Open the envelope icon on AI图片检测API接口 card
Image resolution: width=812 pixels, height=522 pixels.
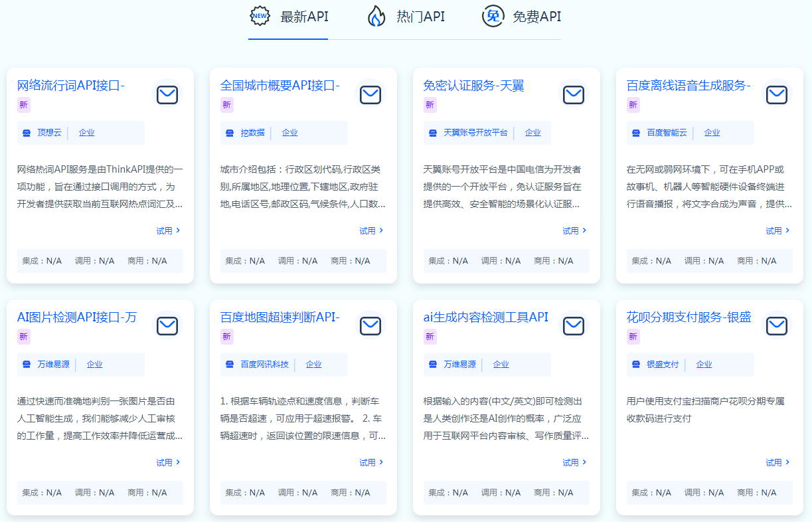coord(167,326)
